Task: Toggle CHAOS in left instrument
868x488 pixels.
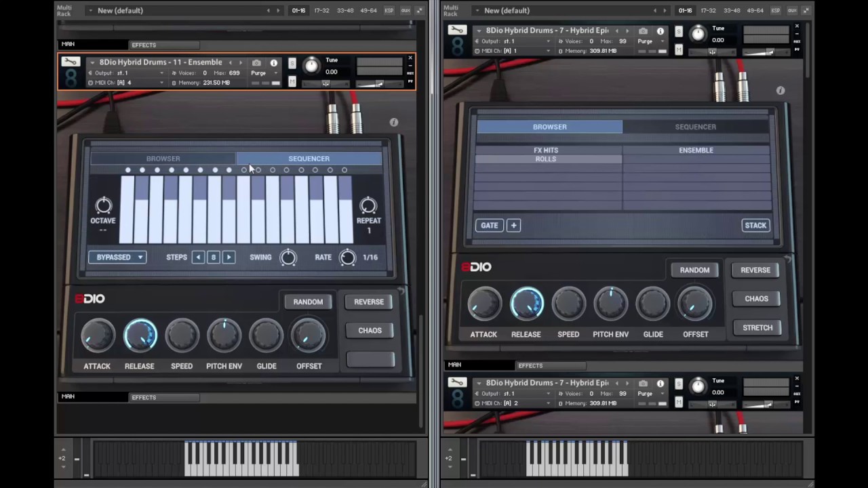Action: pos(370,331)
